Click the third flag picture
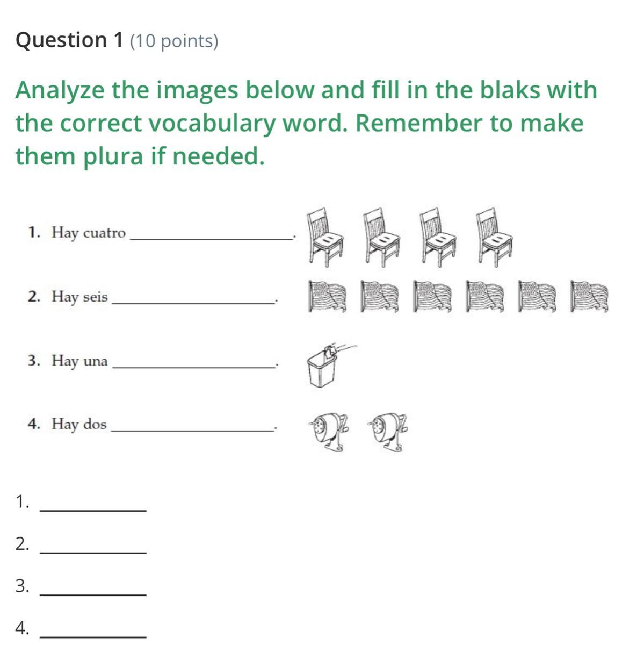The width and height of the screenshot is (644, 645). click(x=432, y=296)
